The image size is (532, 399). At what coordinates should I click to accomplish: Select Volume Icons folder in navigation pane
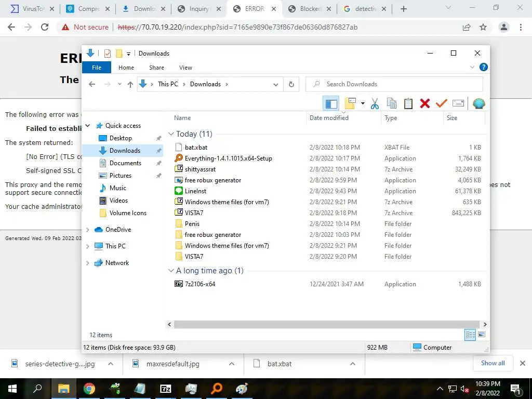[128, 213]
